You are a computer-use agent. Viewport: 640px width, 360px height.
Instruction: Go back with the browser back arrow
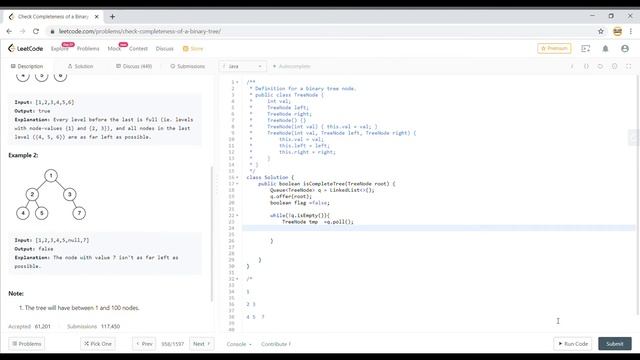9,31
